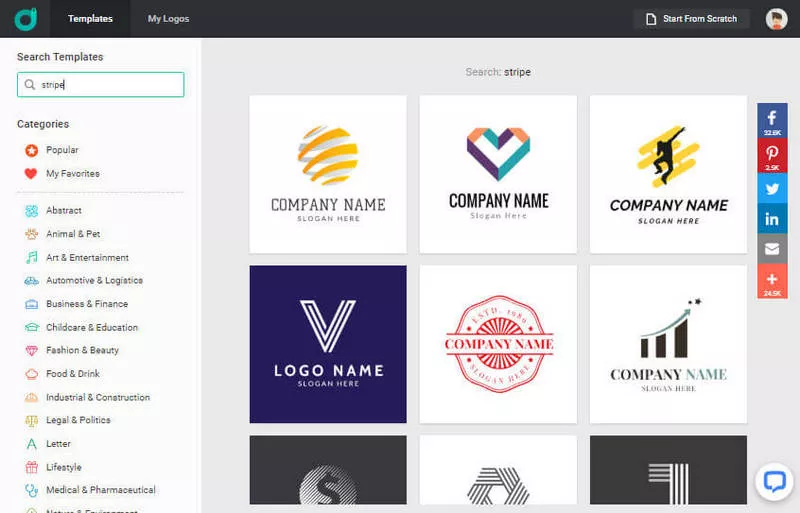
Task: Click the Art & Entertainment music note icon
Action: coord(32,257)
